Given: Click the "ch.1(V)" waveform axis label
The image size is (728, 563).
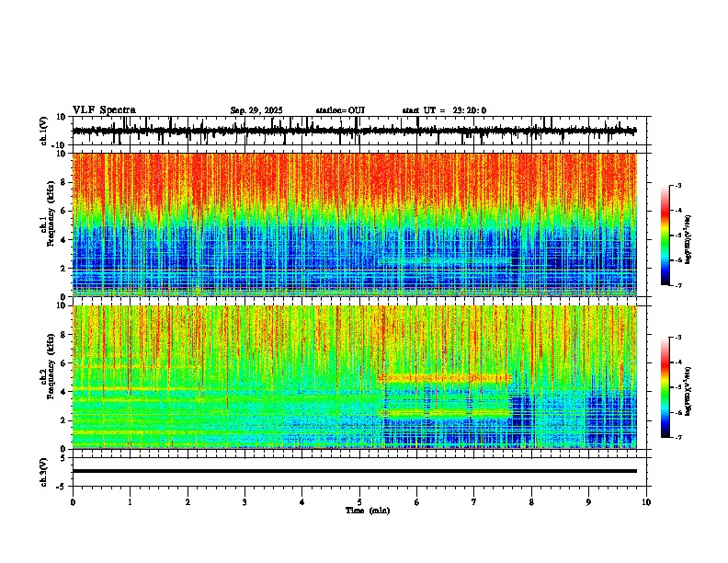Looking at the screenshot, I should [44, 131].
